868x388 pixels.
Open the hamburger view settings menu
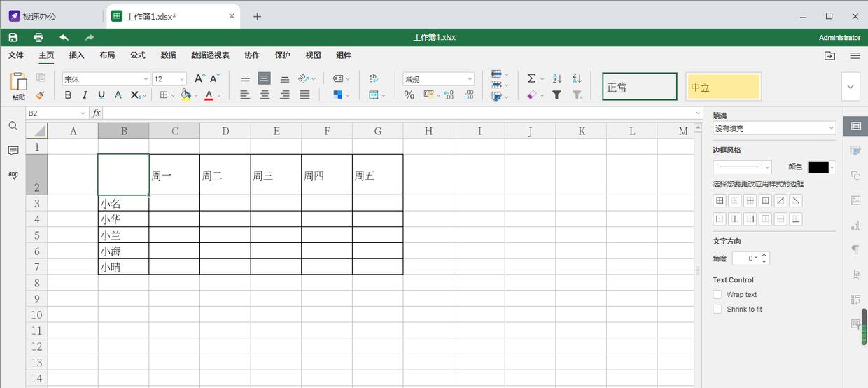(855, 55)
